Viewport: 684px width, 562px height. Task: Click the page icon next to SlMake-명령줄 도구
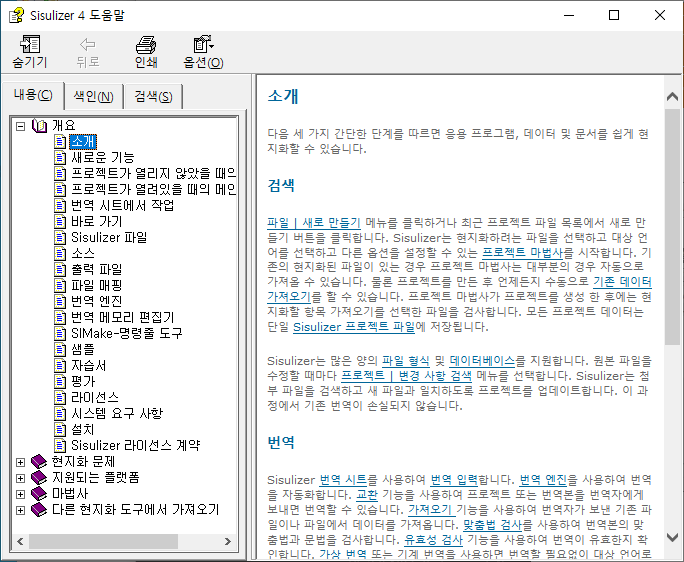60,333
